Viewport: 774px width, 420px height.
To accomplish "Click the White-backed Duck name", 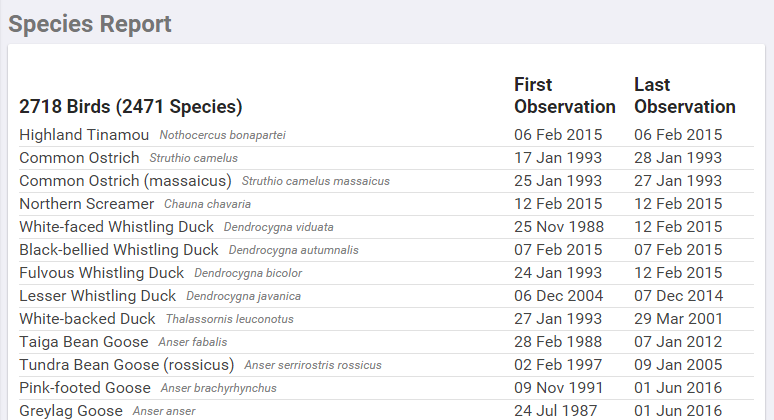I will 87,319.
